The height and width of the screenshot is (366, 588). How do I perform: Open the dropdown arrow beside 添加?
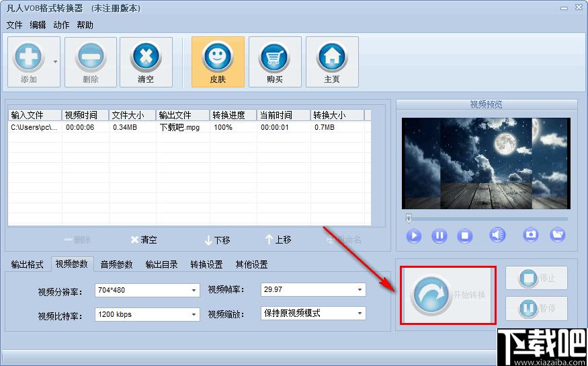[x=56, y=62]
